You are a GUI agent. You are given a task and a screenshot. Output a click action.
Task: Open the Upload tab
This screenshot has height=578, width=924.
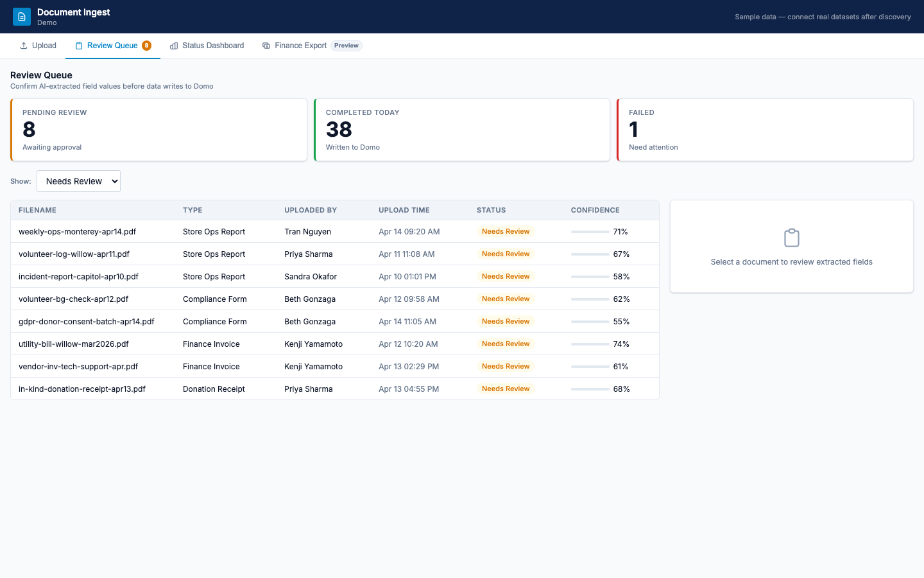[x=38, y=46]
